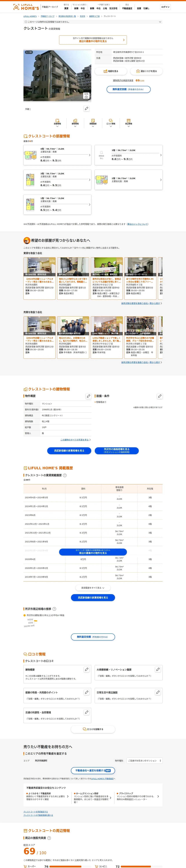Viewport: 186px width, 868px height.
Task: Expand the ad notice info bar chevron
Action: coord(160,22)
